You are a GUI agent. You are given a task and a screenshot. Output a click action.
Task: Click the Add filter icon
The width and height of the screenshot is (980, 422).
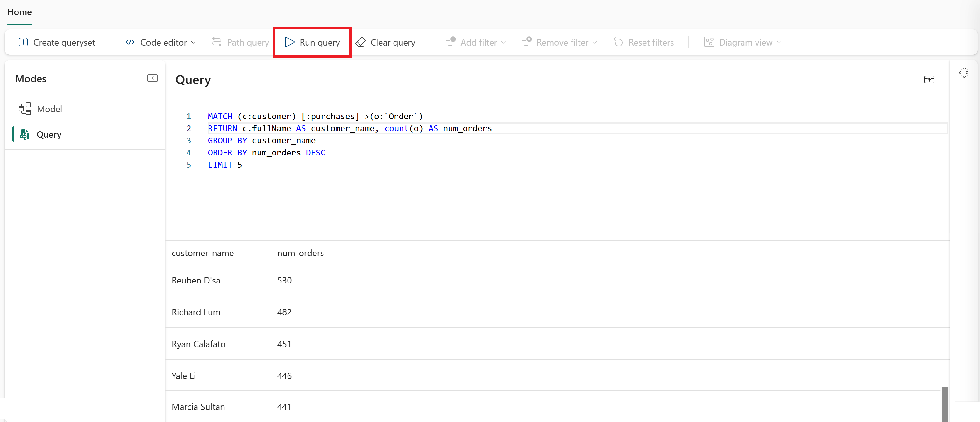(x=451, y=41)
